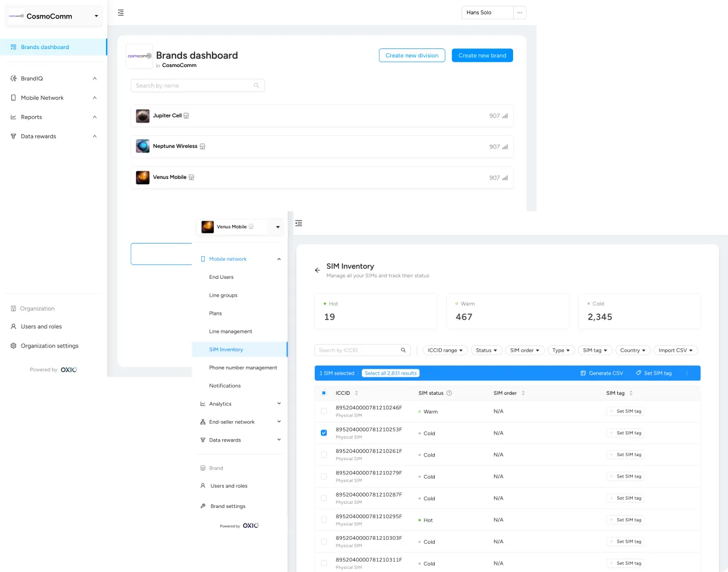Open Plans under Mobile network
This screenshot has height=572, width=728.
tap(216, 313)
